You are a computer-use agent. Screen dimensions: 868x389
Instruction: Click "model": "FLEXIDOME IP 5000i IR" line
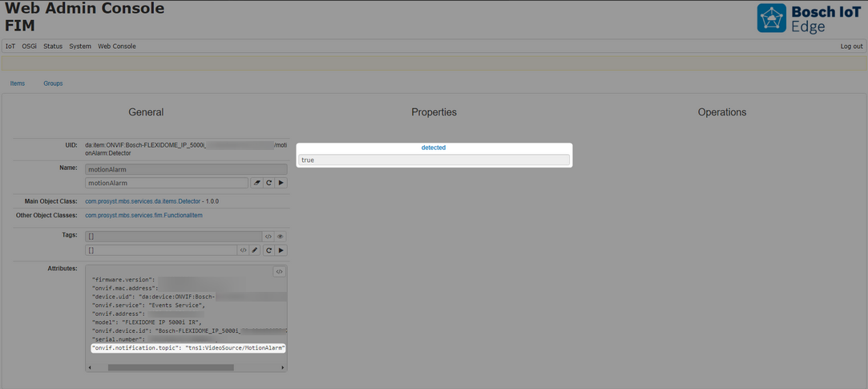coord(147,322)
